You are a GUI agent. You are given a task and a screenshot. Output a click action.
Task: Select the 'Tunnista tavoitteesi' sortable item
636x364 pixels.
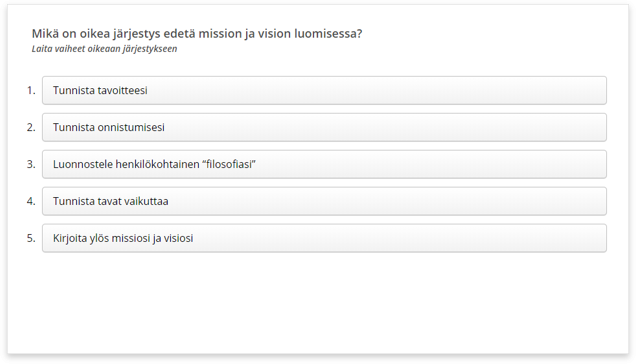(324, 90)
